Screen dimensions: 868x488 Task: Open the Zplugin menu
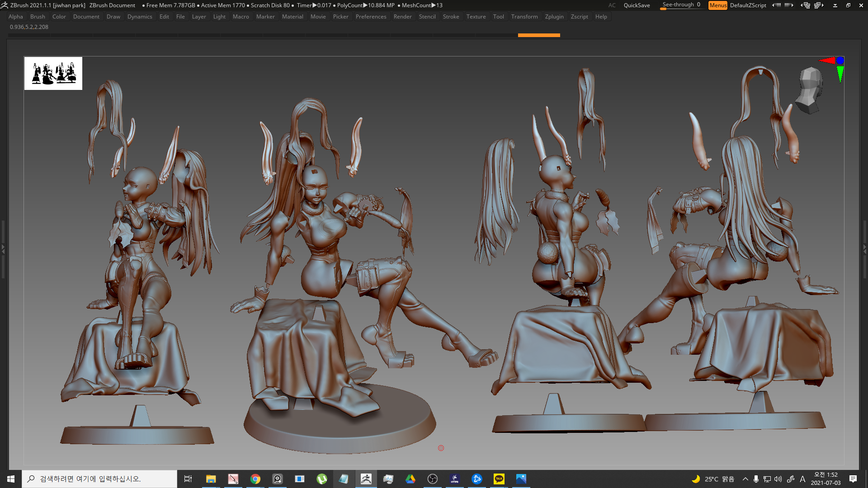554,17
